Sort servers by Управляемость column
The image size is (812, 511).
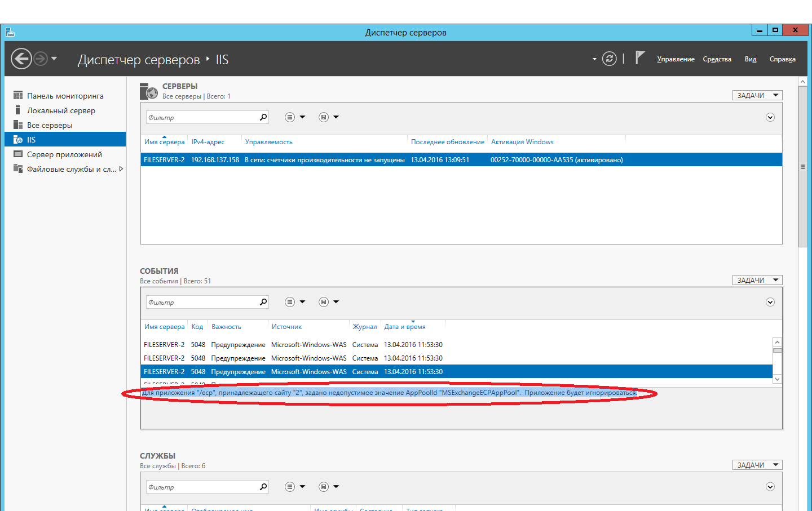(269, 142)
